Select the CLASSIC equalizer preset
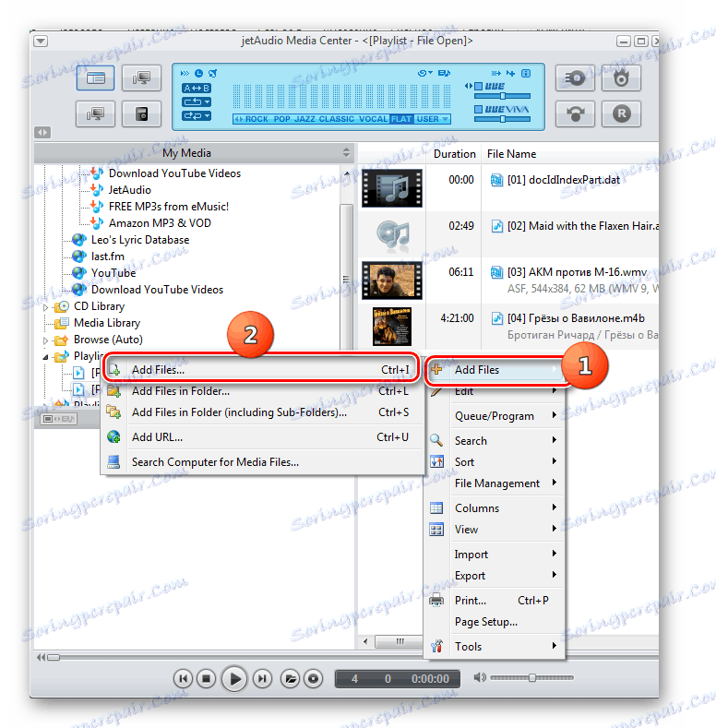716x728 pixels. pos(336,119)
